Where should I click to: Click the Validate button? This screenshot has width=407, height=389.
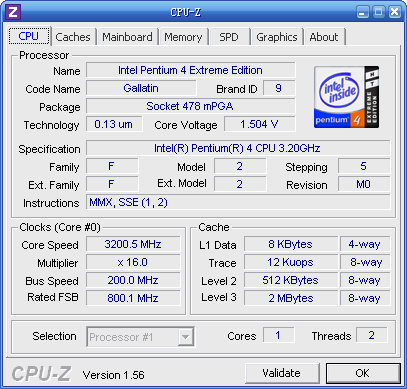tap(282, 373)
